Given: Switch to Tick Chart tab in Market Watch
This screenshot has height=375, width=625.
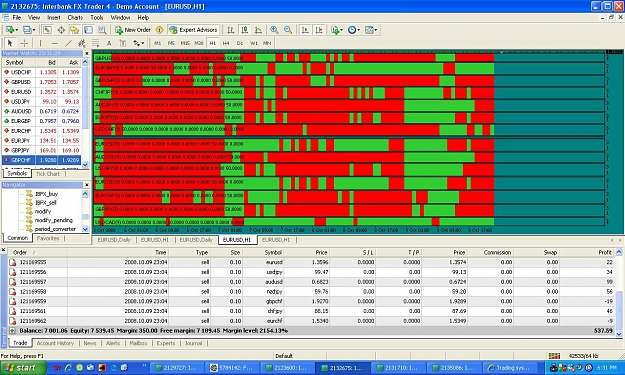Looking at the screenshot, I should 48,174.
